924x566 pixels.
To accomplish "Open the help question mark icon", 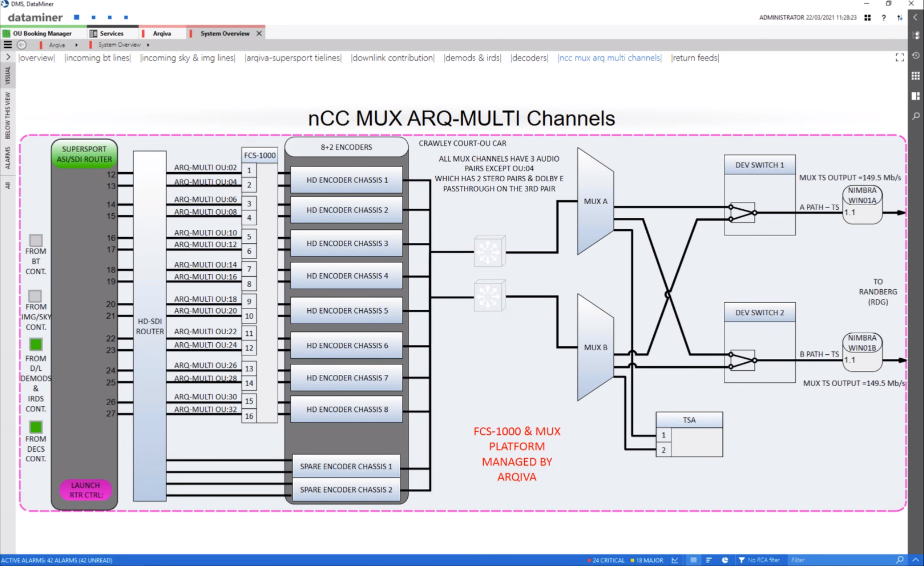I will (x=884, y=18).
